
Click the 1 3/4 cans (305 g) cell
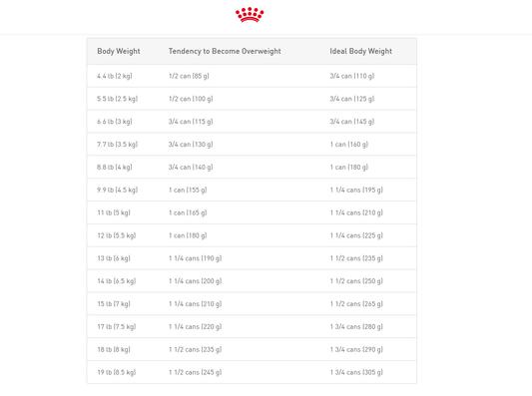tap(356, 372)
